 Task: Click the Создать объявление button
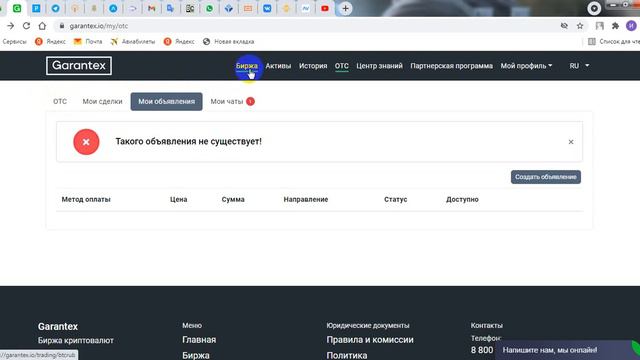coord(546,177)
